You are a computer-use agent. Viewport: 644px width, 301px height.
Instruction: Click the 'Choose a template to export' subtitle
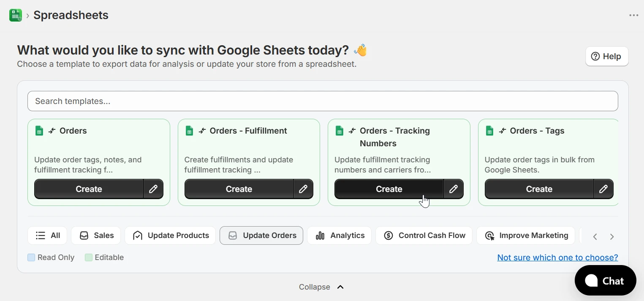click(x=187, y=64)
